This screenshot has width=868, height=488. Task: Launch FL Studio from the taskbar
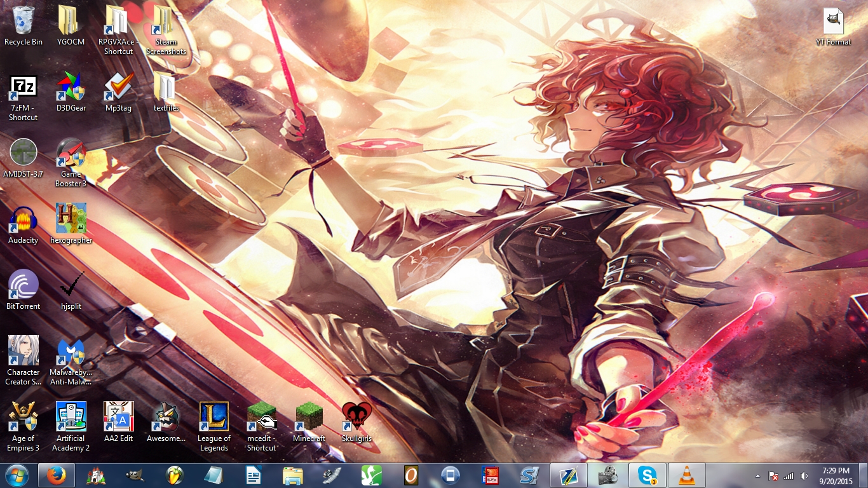click(x=174, y=475)
